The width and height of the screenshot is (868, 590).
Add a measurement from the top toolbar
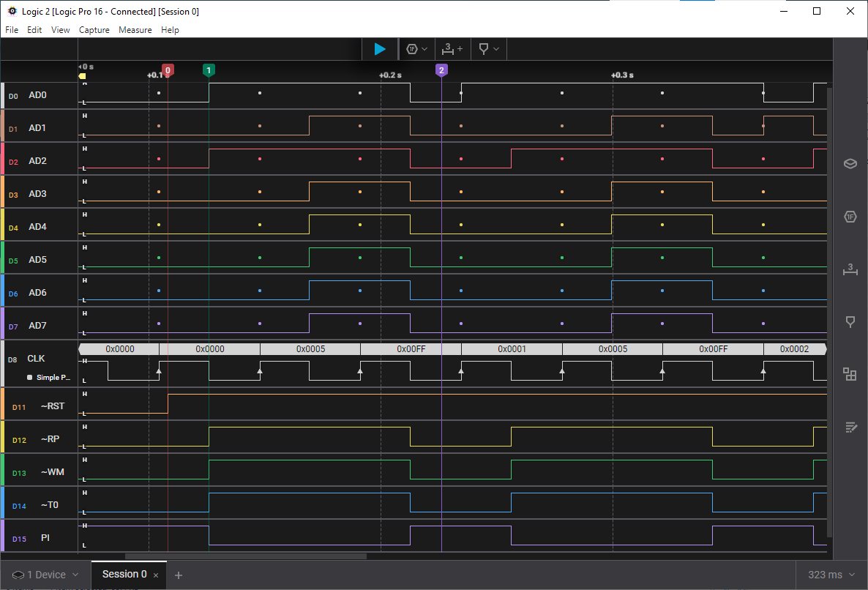(x=452, y=49)
